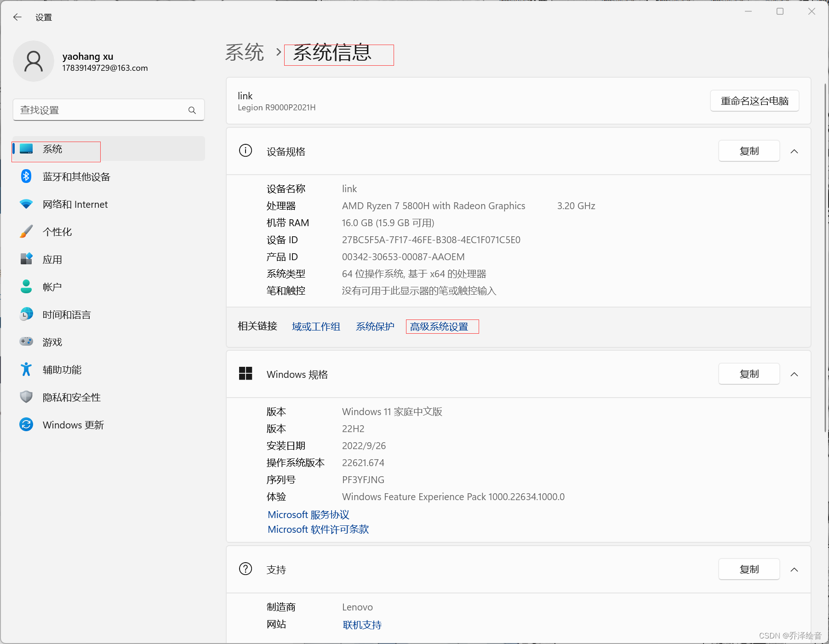Open the 个性化 personalization page
This screenshot has height=644, width=829.
point(57,232)
